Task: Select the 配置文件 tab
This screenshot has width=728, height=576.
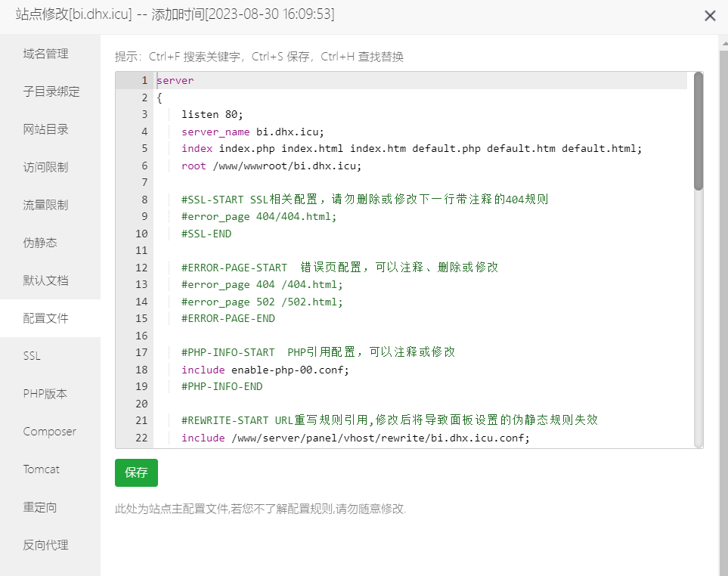Action: coord(50,318)
